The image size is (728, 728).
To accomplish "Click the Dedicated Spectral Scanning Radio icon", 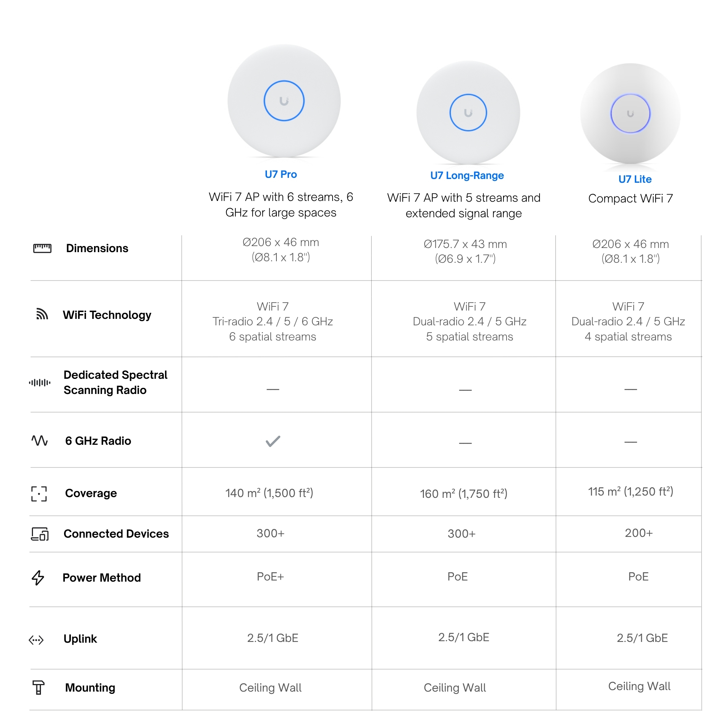I will (40, 383).
